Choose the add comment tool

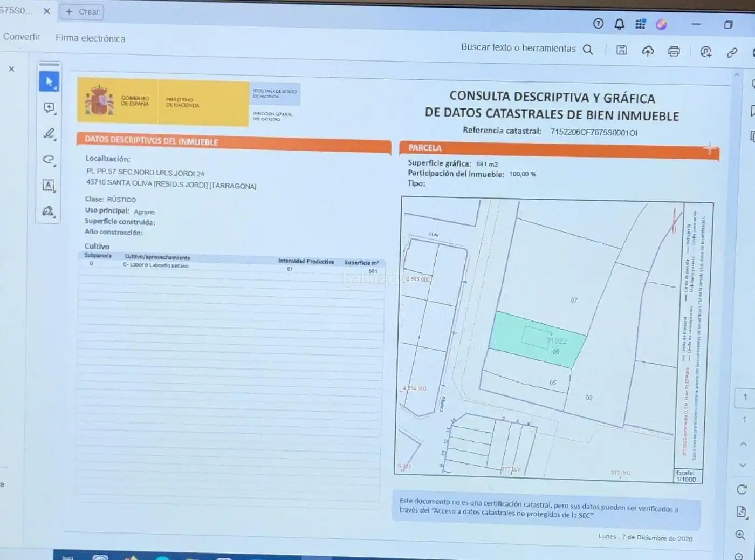49,108
